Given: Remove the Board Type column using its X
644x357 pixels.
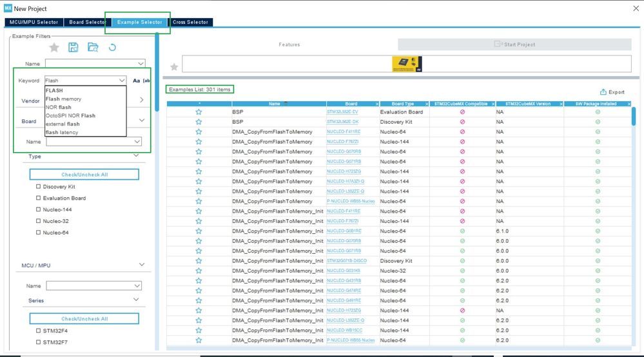Looking at the screenshot, I should [427, 104].
